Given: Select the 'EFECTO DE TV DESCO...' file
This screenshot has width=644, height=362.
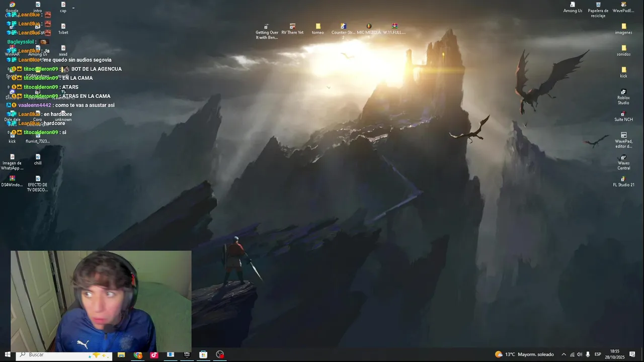Looking at the screenshot, I should point(38,184).
